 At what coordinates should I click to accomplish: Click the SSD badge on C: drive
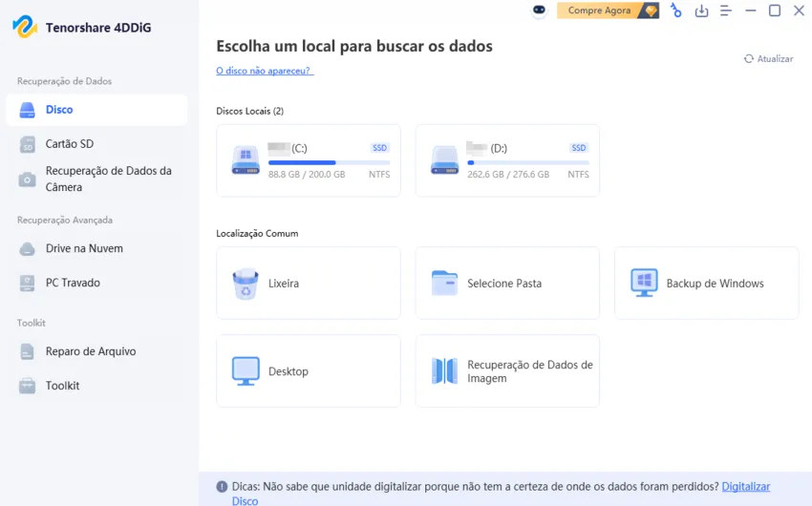click(x=379, y=148)
